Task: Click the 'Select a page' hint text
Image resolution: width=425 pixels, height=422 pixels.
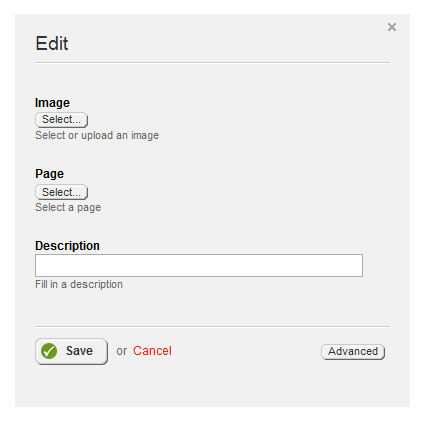Action: pos(68,207)
